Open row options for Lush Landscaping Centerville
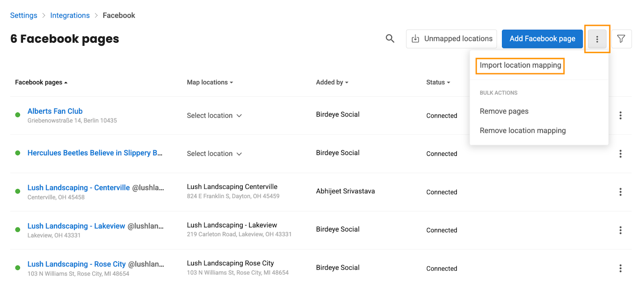 tap(620, 192)
